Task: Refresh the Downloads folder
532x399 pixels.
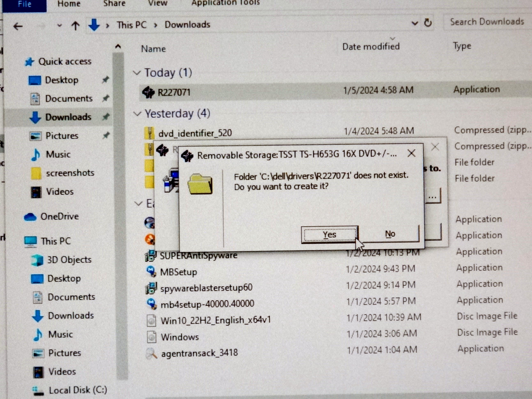Action: [428, 23]
